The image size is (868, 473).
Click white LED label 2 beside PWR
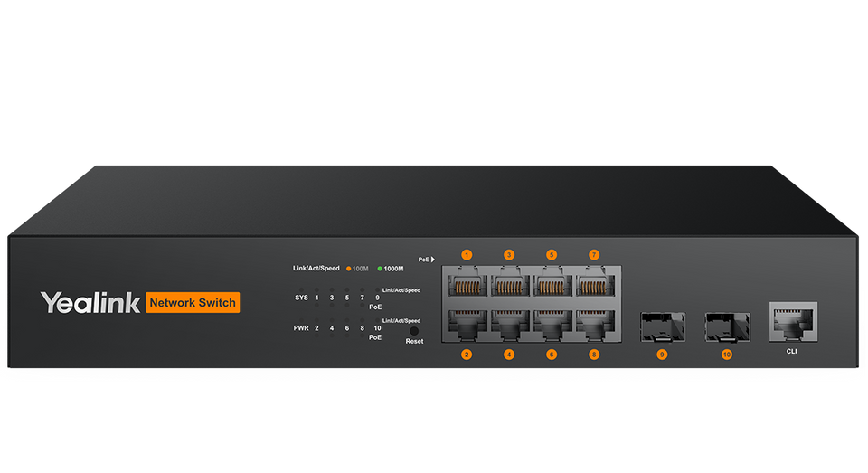(x=316, y=328)
